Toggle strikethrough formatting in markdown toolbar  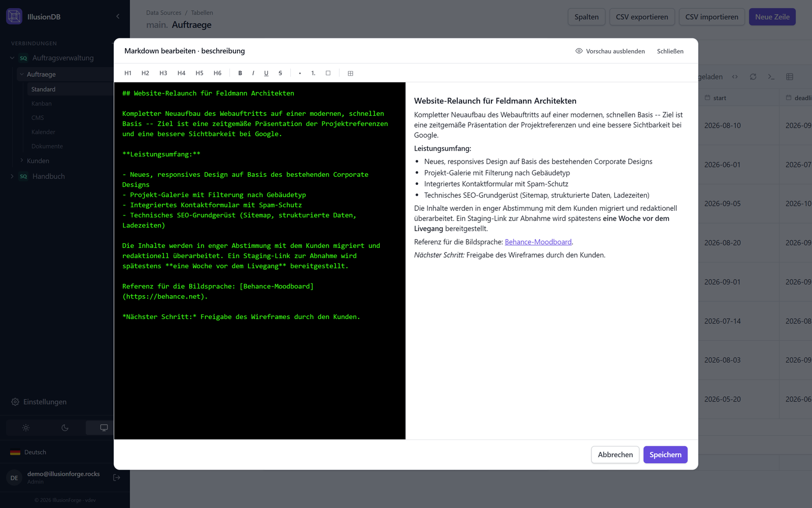pos(280,73)
